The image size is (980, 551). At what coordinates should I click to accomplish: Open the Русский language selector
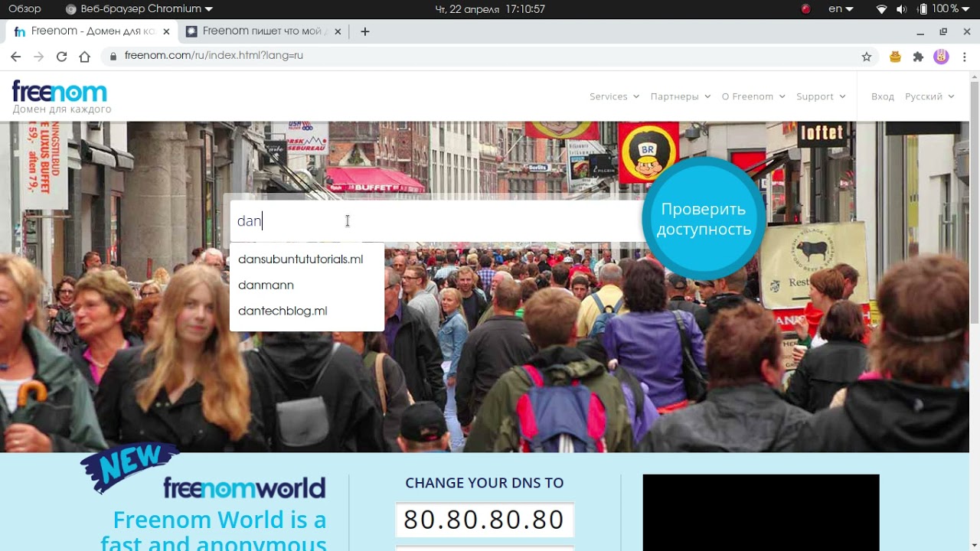pyautogui.click(x=929, y=96)
